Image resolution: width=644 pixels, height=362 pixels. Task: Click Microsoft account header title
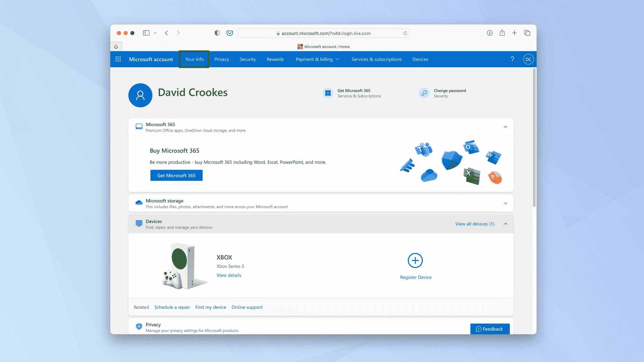tap(151, 59)
